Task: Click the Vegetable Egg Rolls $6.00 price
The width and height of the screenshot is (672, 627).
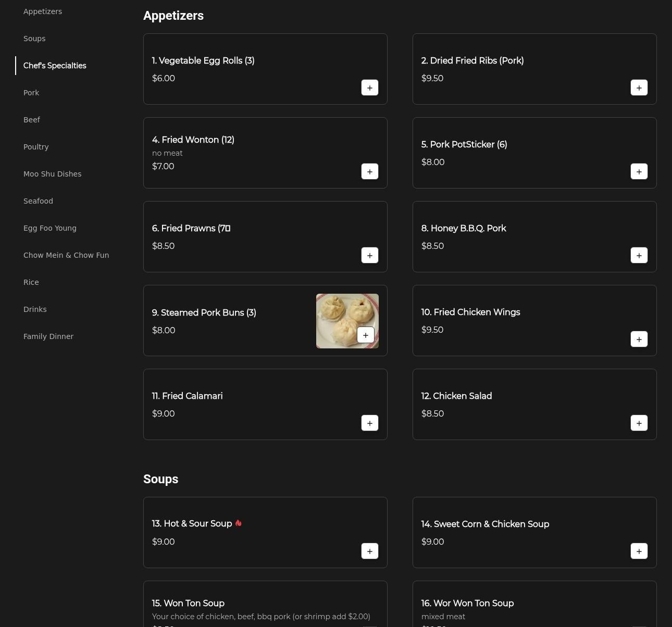Action: point(164,78)
